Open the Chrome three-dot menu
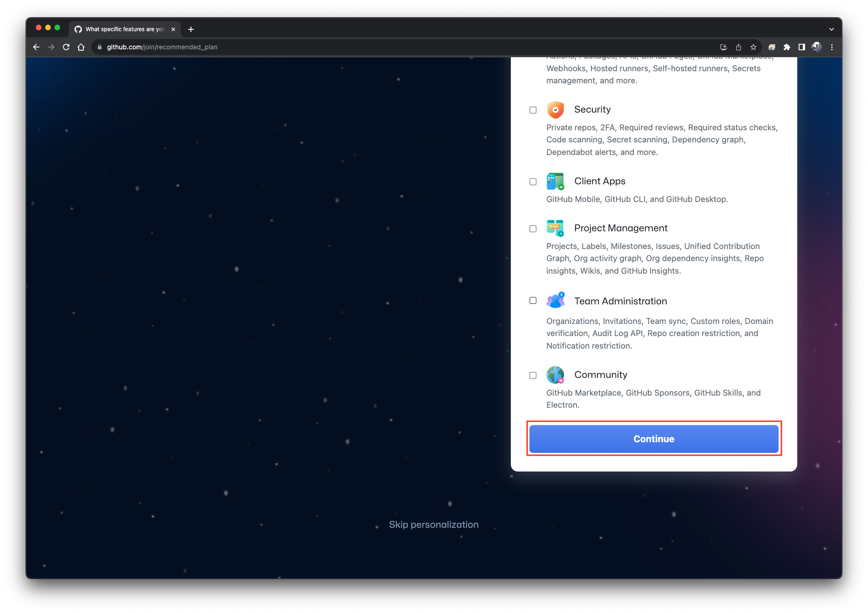The width and height of the screenshot is (868, 613). pyautogui.click(x=832, y=47)
